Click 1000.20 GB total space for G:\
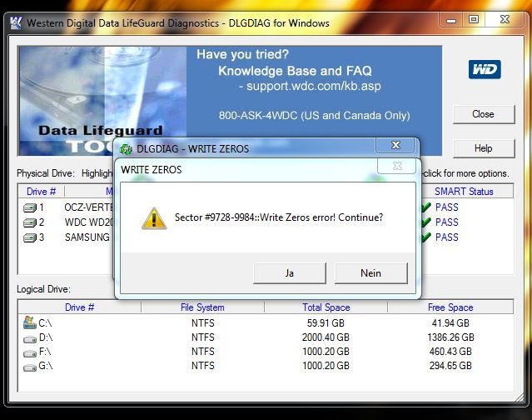This screenshot has width=532, height=420. [326, 366]
